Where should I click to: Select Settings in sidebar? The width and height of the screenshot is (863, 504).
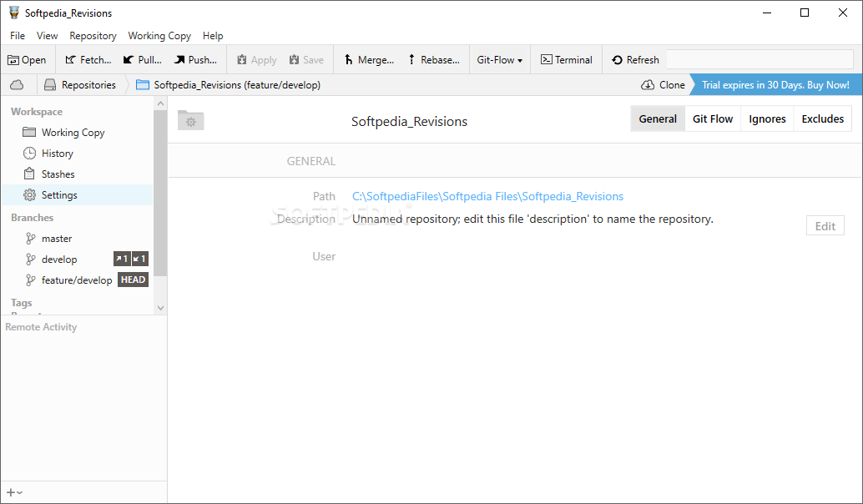(77, 195)
